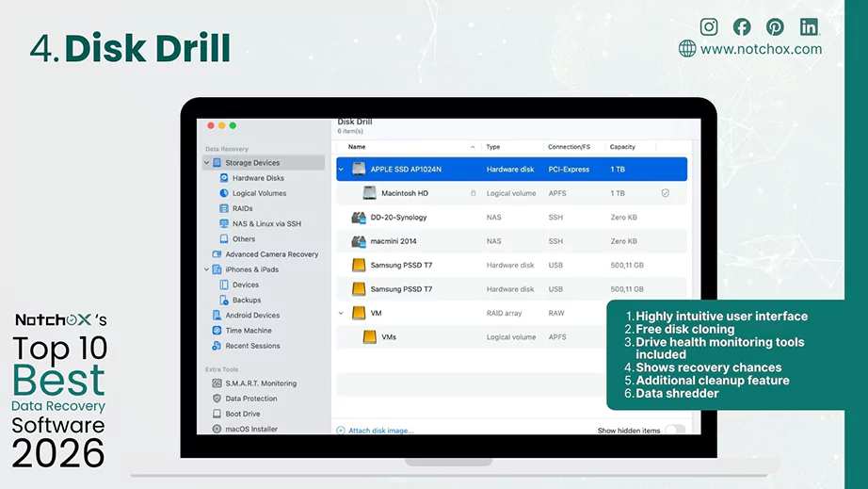Click the macmini 2014 NAS icon

[359, 241]
